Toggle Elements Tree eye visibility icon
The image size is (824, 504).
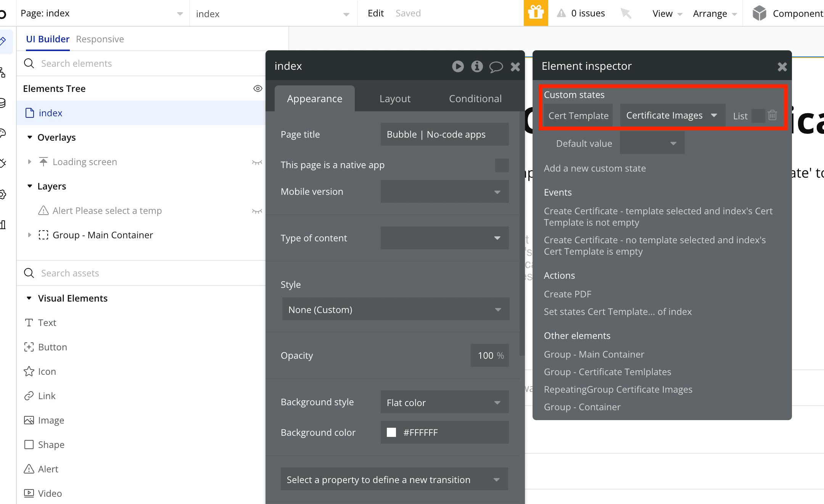point(258,88)
